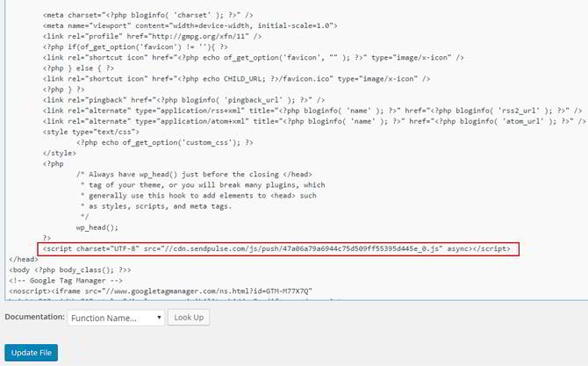Click the body_class body tag line
This screenshot has width=588, height=366.
[68, 270]
